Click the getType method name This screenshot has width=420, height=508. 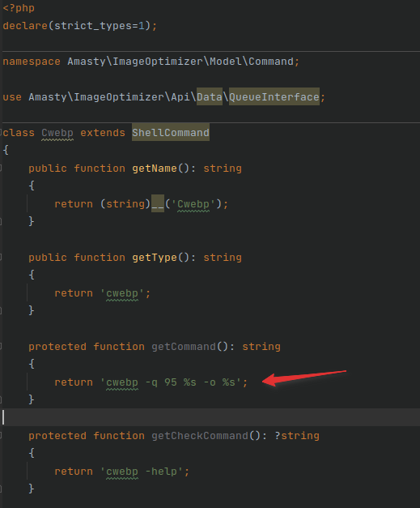click(x=155, y=257)
